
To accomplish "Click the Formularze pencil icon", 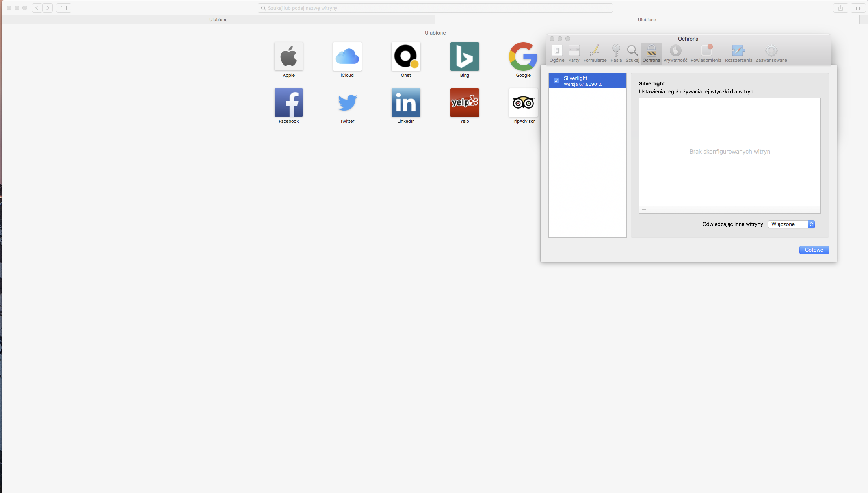I will 595,54.
